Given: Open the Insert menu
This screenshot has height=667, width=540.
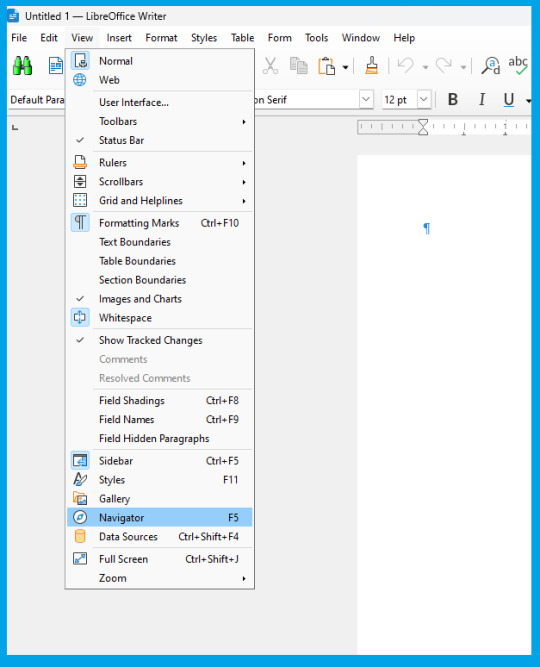Looking at the screenshot, I should coord(119,38).
